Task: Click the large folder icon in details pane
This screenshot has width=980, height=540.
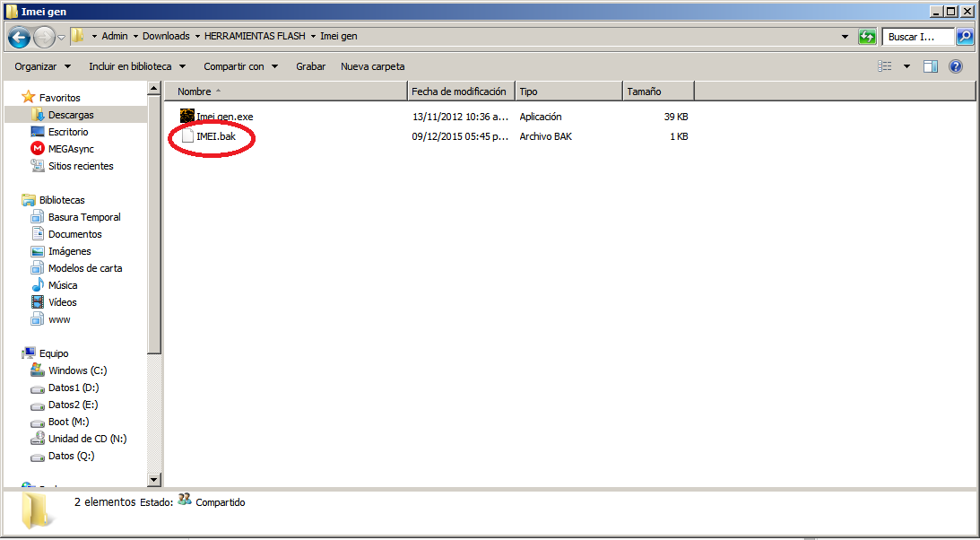Action: click(38, 510)
